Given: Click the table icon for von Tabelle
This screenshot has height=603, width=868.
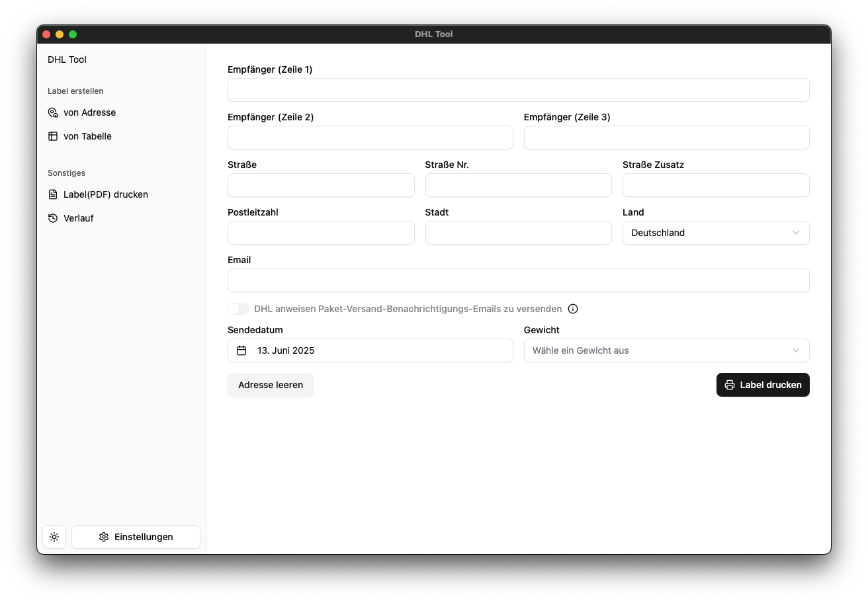Looking at the screenshot, I should click(53, 136).
